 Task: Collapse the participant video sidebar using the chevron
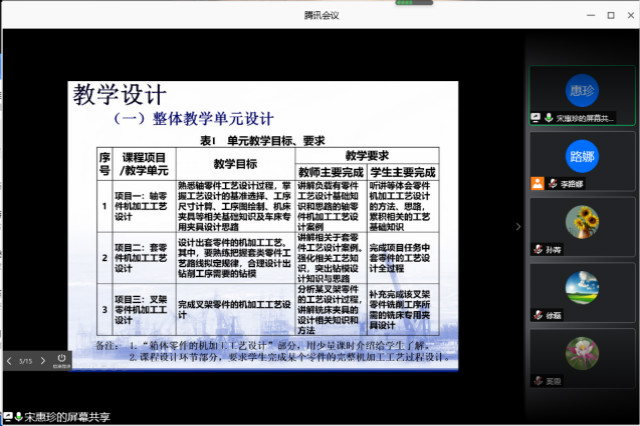coord(518,227)
